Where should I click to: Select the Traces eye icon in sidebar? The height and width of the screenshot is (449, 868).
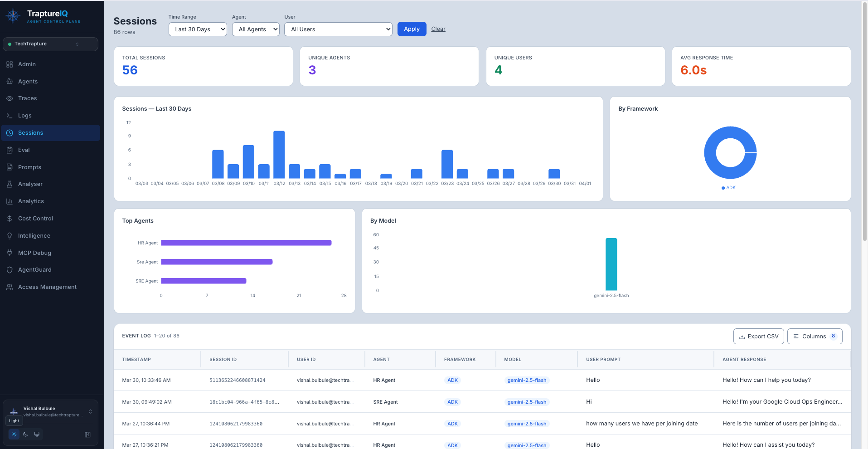coord(10,98)
